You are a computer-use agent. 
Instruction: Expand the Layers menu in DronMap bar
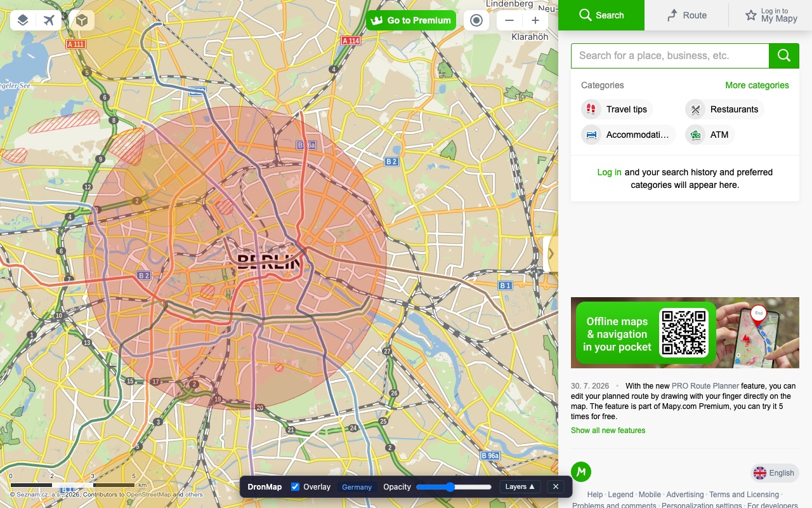click(x=520, y=487)
